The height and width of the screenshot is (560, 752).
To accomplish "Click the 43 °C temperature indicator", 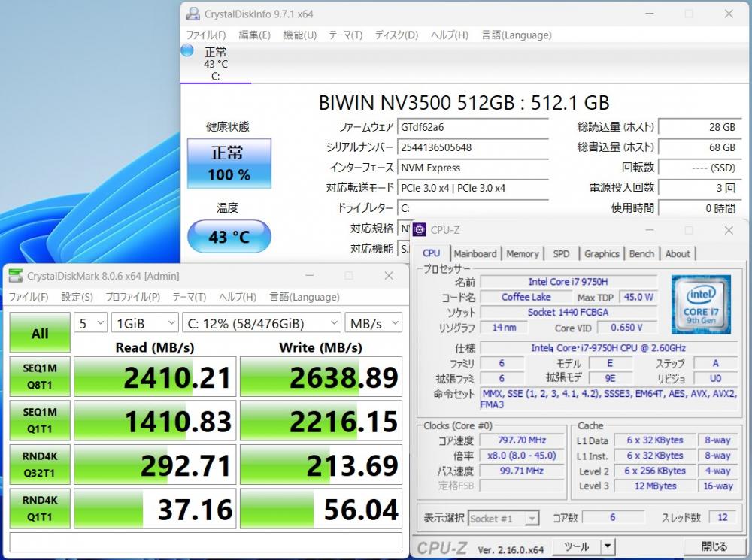I will tap(229, 237).
